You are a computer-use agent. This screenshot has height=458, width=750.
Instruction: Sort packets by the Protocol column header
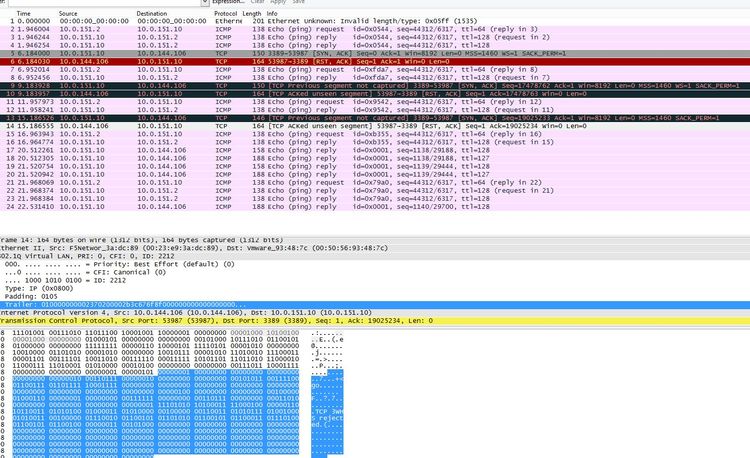(x=225, y=13)
